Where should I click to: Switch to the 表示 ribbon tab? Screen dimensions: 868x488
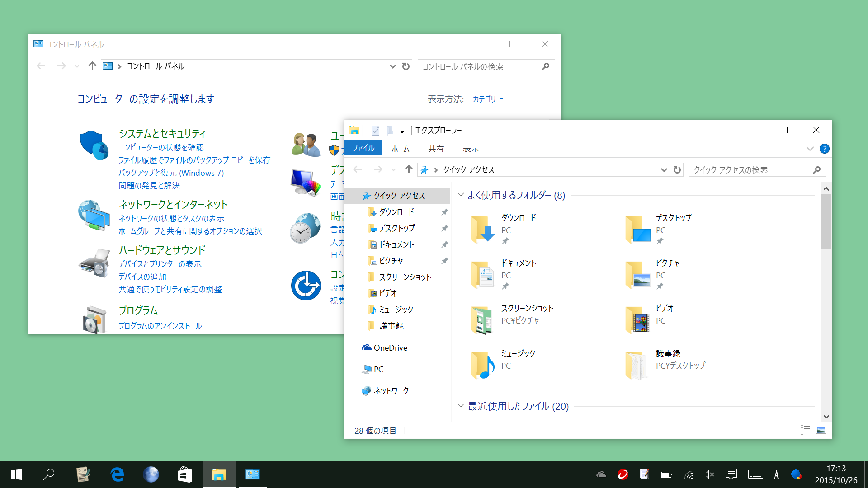(x=471, y=149)
